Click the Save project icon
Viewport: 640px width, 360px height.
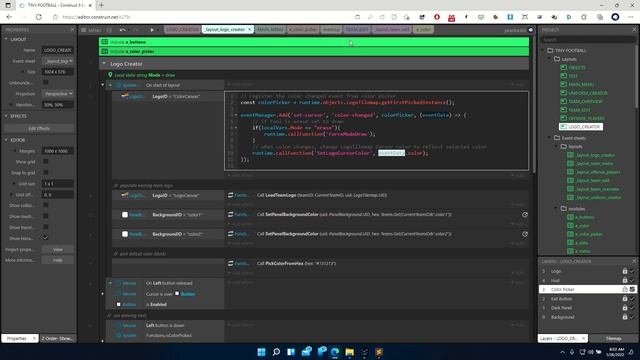click(x=109, y=30)
